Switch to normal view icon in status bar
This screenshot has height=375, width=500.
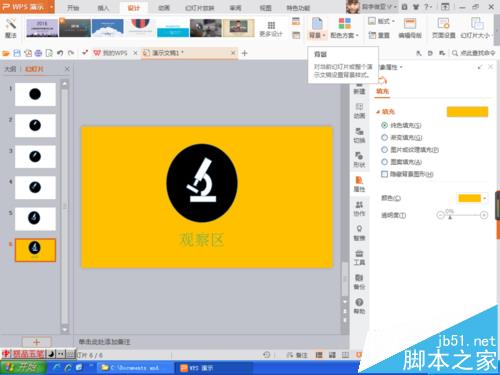click(x=319, y=355)
